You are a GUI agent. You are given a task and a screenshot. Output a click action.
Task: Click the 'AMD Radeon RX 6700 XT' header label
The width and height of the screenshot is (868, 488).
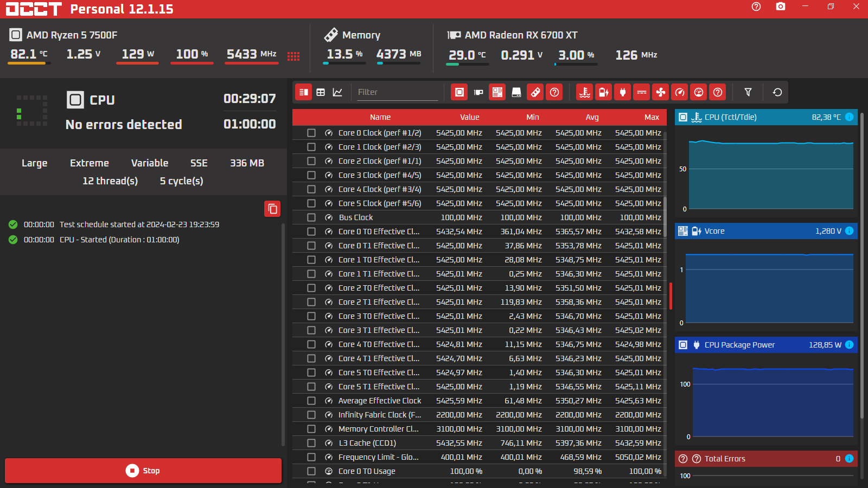521,35
